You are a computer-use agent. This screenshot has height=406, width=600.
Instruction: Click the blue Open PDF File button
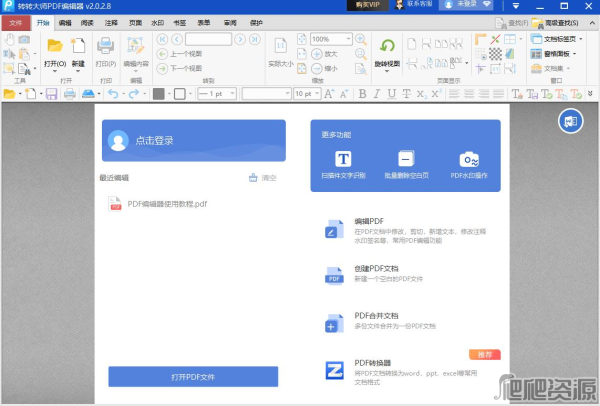pyautogui.click(x=193, y=377)
